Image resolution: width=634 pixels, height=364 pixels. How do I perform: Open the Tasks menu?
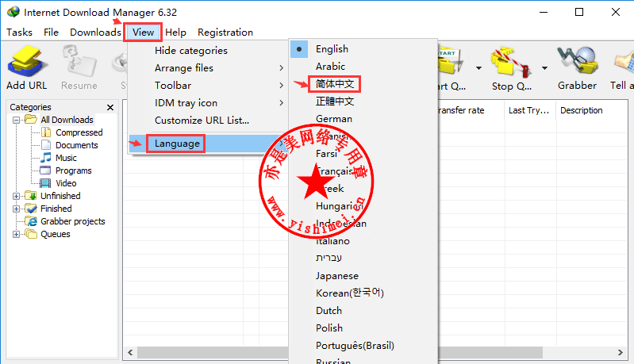[19, 33]
